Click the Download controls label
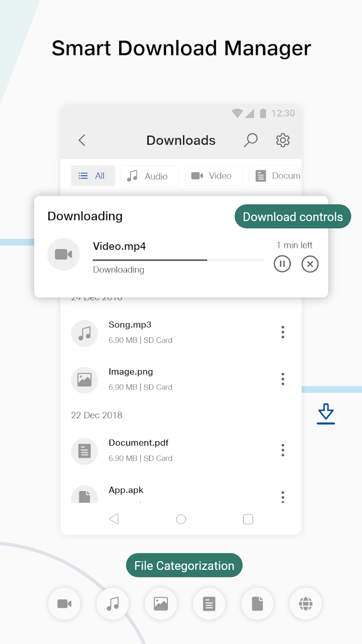Image resolution: width=362 pixels, height=644 pixels. pyautogui.click(x=293, y=217)
